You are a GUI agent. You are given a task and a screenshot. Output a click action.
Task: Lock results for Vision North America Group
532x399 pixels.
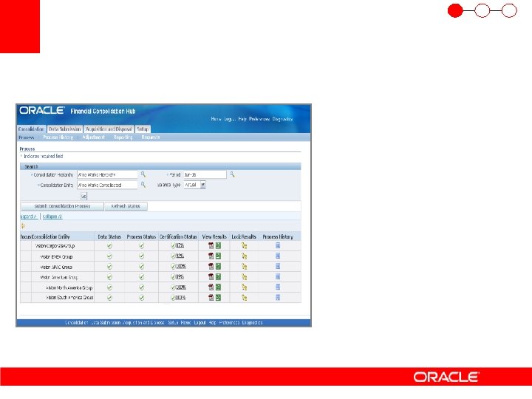[x=244, y=287]
